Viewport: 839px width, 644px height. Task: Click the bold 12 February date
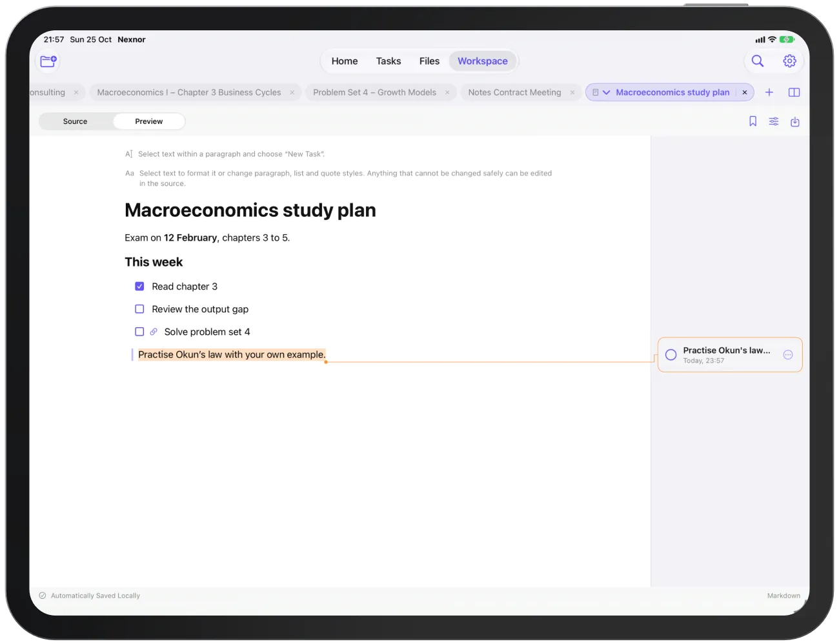coord(190,237)
